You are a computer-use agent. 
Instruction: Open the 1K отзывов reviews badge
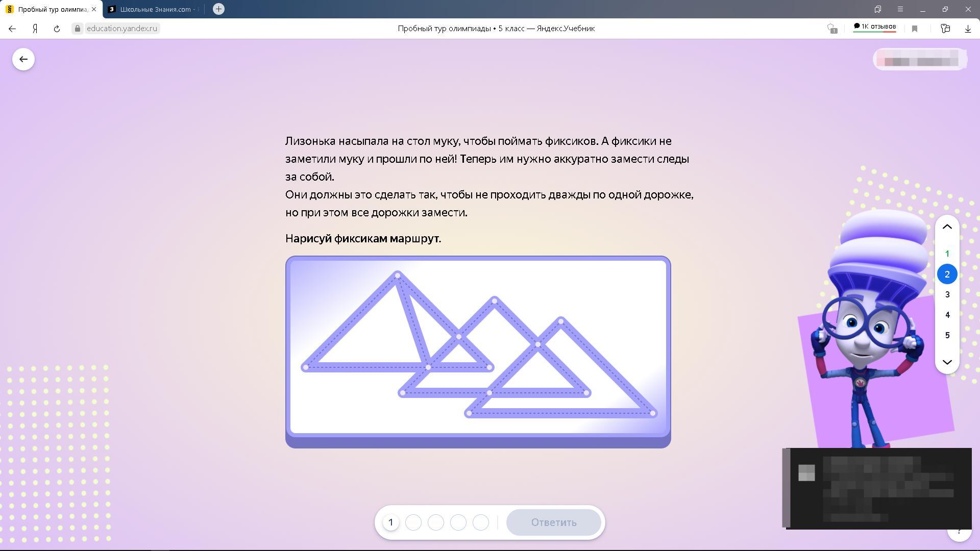pyautogui.click(x=874, y=27)
